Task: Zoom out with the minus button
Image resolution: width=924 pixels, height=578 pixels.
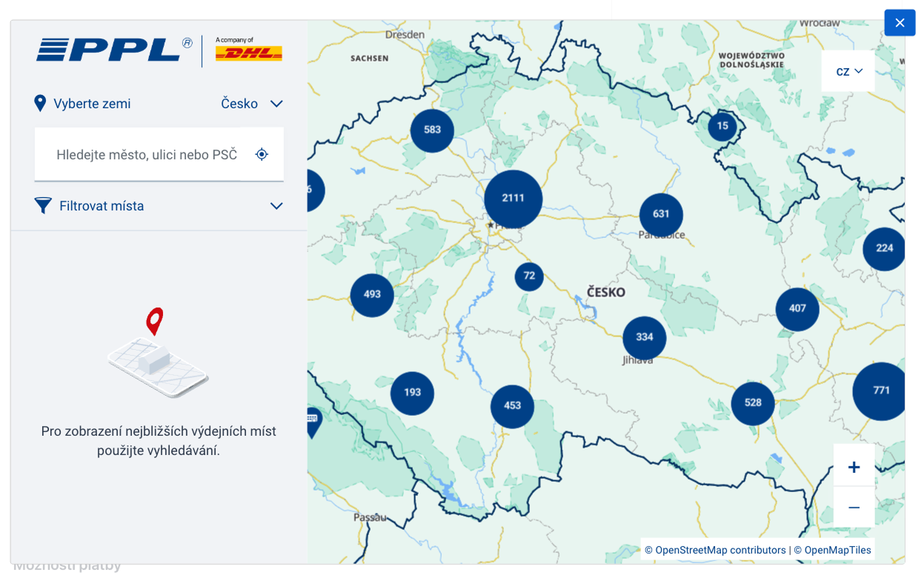Action: pos(854,507)
